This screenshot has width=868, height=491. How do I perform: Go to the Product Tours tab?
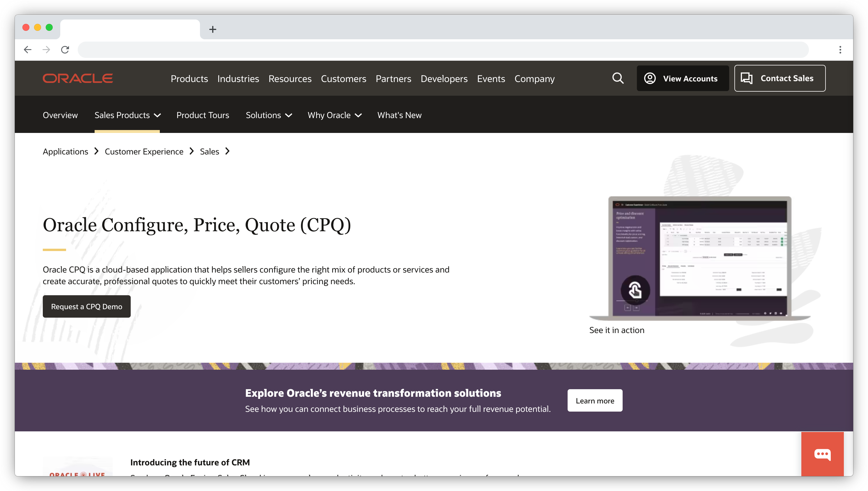click(x=203, y=115)
